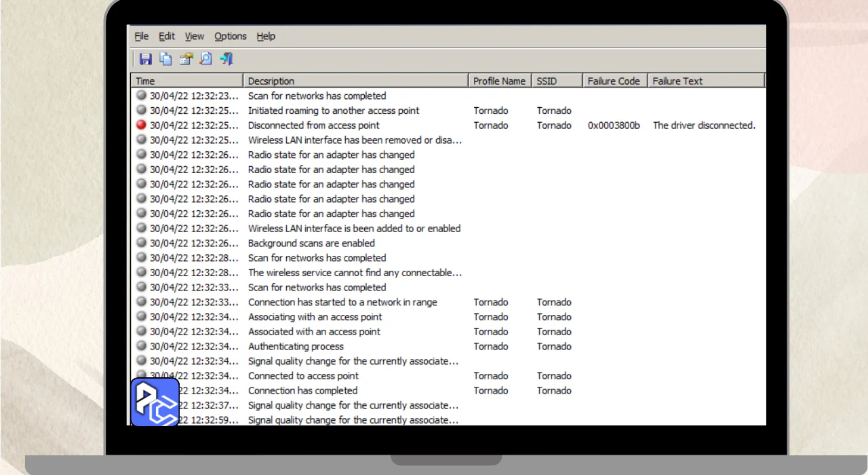Sort events by the Failure Code column
The width and height of the screenshot is (868, 475).
[614, 81]
